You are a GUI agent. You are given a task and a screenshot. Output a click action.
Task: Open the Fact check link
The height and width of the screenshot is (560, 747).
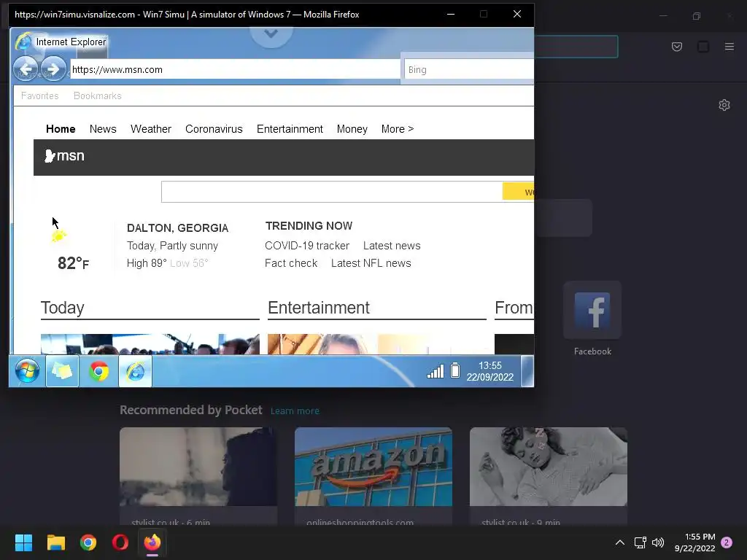click(291, 263)
